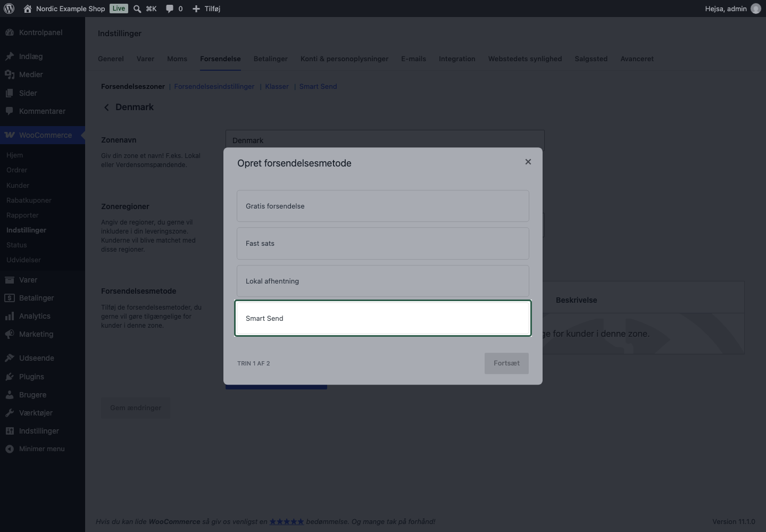Image resolution: width=766 pixels, height=532 pixels.
Task: Open the site home icon in admin bar
Action: click(28, 9)
